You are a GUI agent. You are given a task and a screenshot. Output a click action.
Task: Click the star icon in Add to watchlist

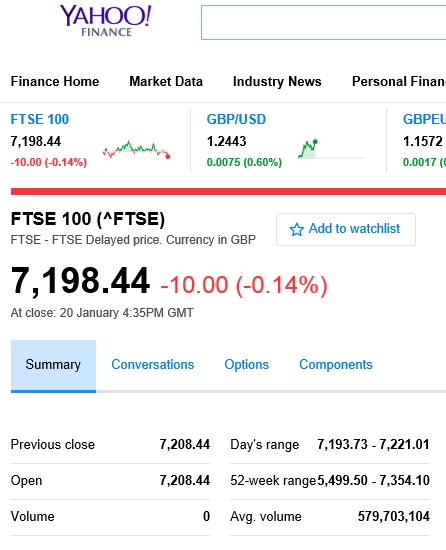pos(297,229)
